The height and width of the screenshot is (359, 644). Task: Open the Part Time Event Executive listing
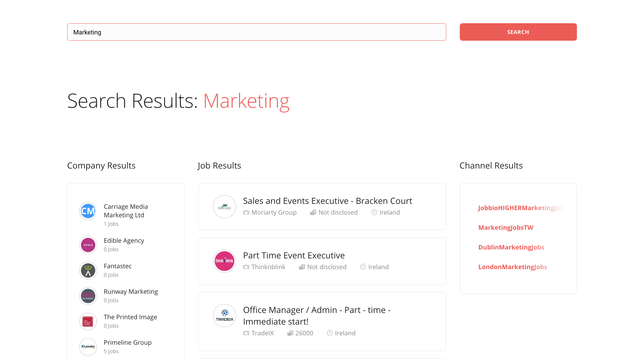tap(294, 255)
